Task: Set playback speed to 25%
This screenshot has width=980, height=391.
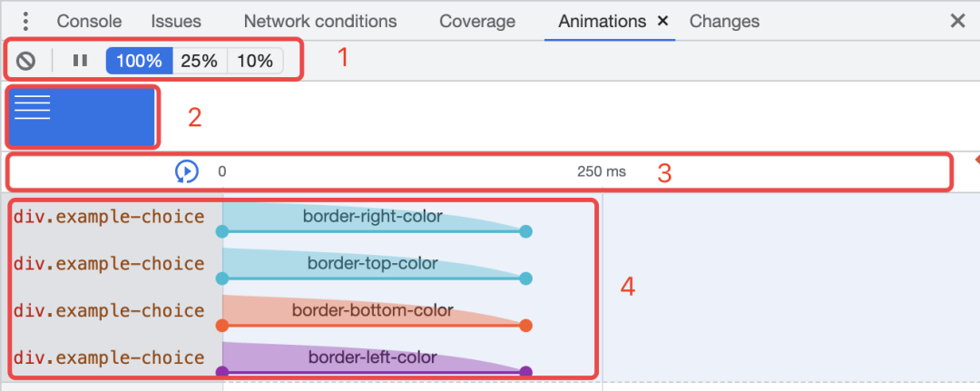Action: click(x=200, y=61)
